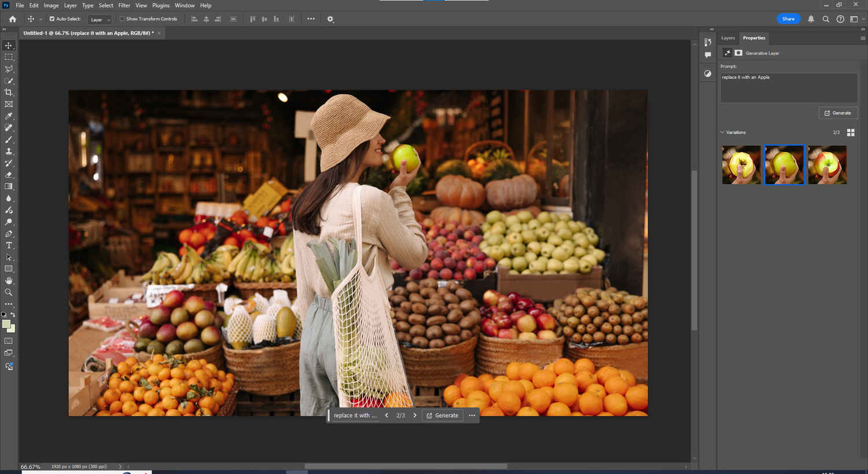Select the Horizontal Type tool
868x474 pixels.
tap(9, 245)
